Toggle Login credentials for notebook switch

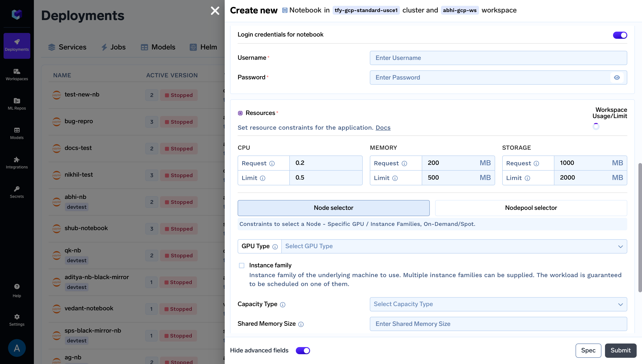pos(620,35)
